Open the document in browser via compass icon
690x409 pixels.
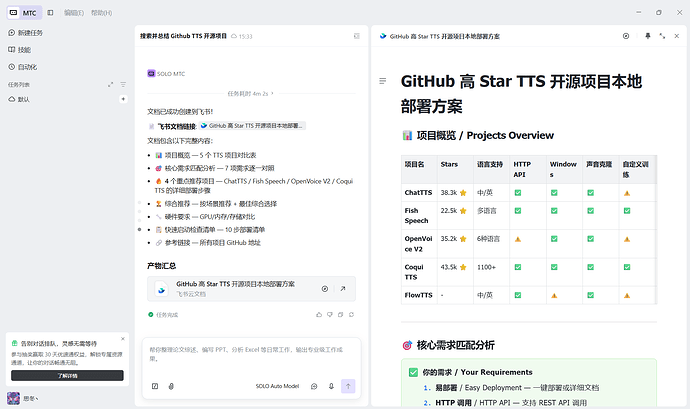626,36
